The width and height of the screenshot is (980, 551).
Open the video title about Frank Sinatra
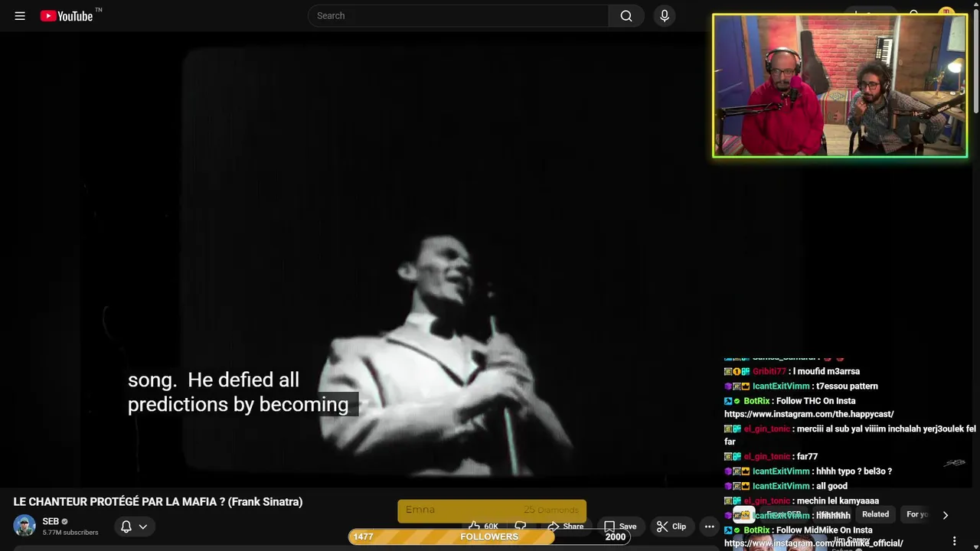(x=158, y=502)
